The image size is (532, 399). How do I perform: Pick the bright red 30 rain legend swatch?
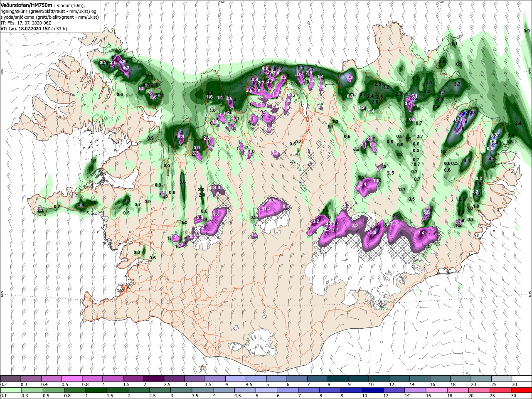[x=521, y=390]
